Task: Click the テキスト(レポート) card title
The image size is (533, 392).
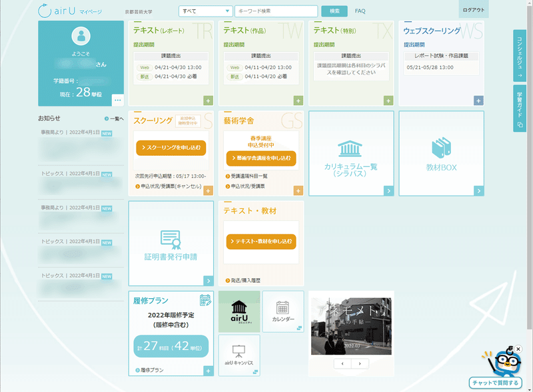Action: coord(159,31)
